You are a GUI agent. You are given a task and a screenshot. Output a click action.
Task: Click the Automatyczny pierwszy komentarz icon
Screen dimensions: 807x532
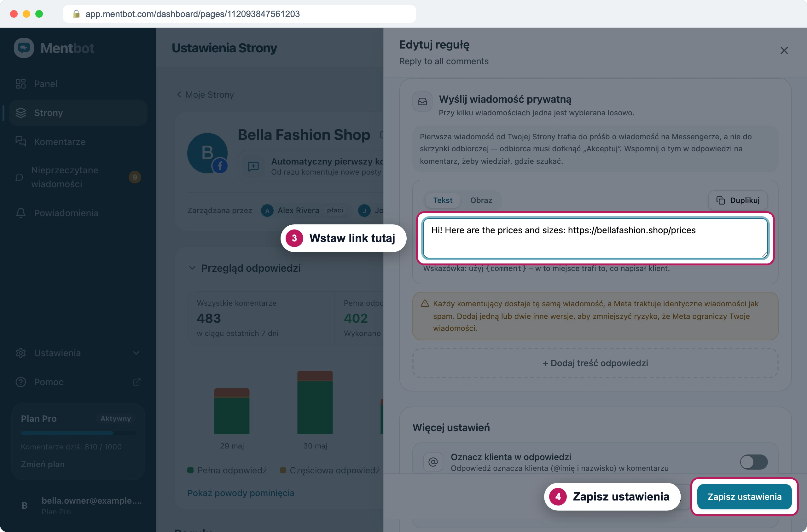(x=253, y=166)
